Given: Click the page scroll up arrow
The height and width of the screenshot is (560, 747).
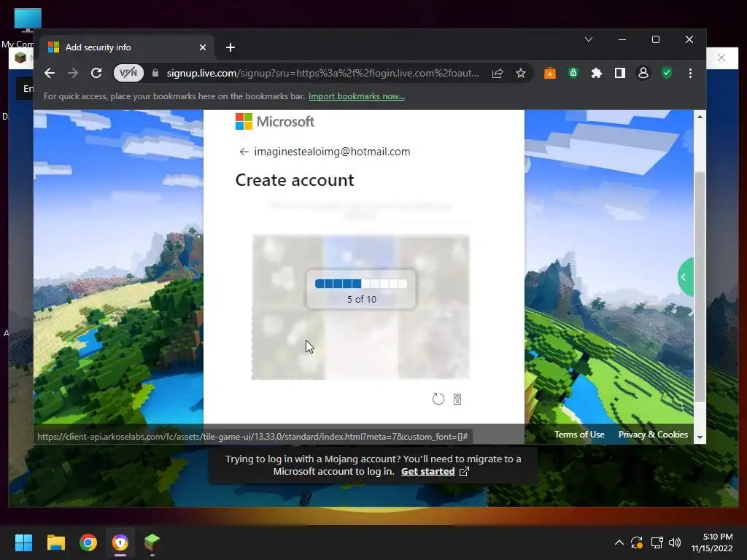Looking at the screenshot, I should click(700, 117).
